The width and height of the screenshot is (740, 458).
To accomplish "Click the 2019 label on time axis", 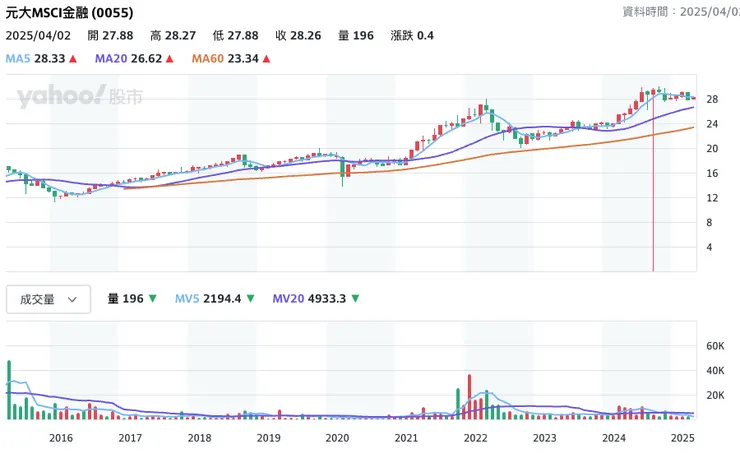I will [269, 438].
